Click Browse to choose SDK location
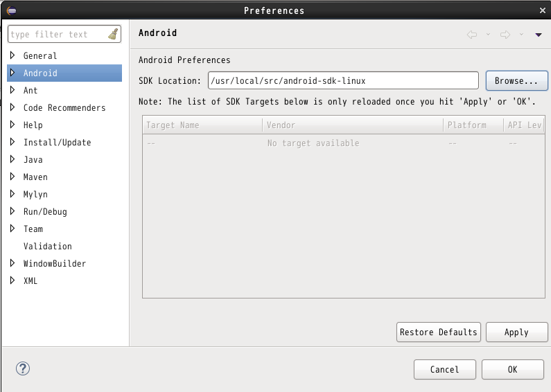 516,80
